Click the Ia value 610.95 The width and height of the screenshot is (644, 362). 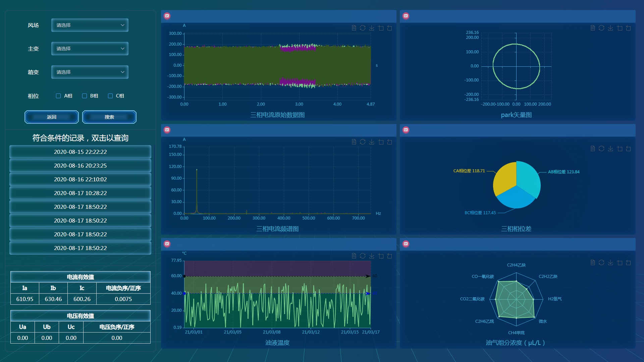25,299
